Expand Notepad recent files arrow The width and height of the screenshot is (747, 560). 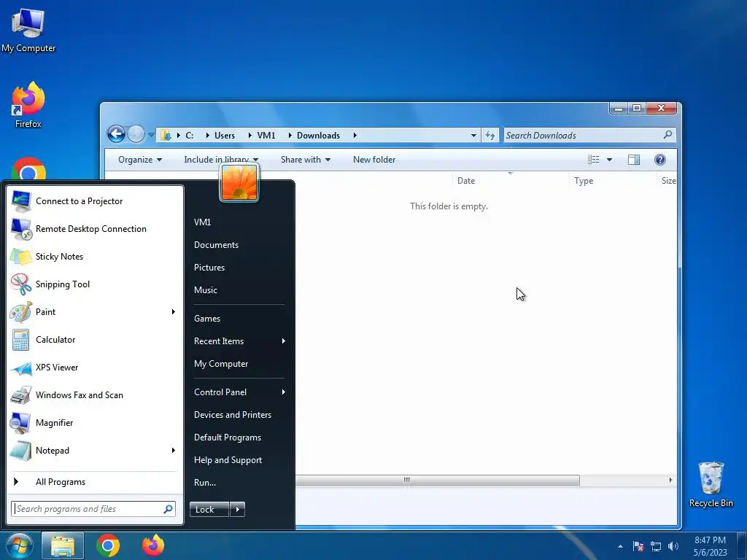pos(174,451)
